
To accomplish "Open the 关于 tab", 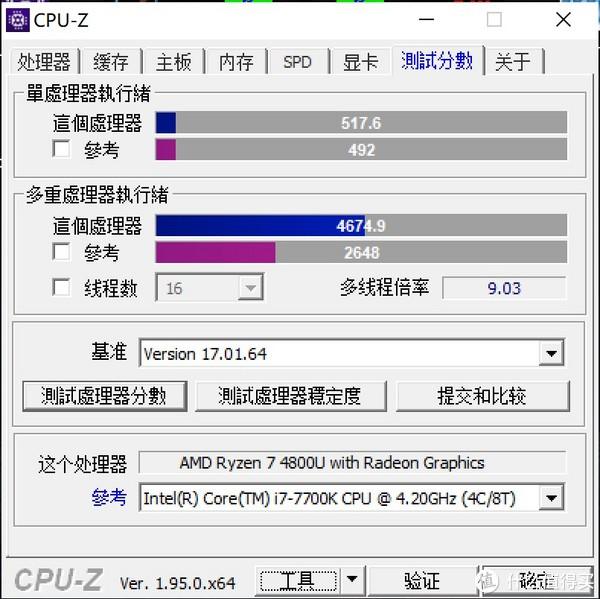I will pyautogui.click(x=513, y=62).
